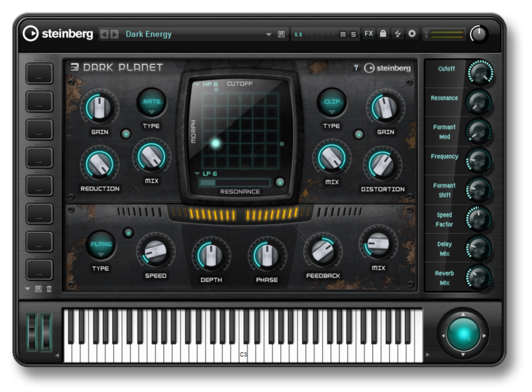
Task: Open help with the question mark icon
Action: pyautogui.click(x=356, y=68)
